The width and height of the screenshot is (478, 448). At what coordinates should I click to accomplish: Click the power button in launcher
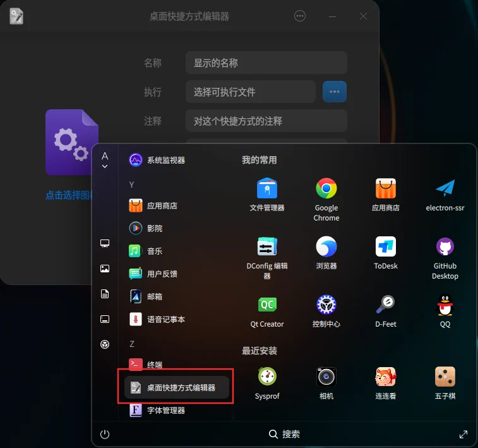[x=105, y=434]
